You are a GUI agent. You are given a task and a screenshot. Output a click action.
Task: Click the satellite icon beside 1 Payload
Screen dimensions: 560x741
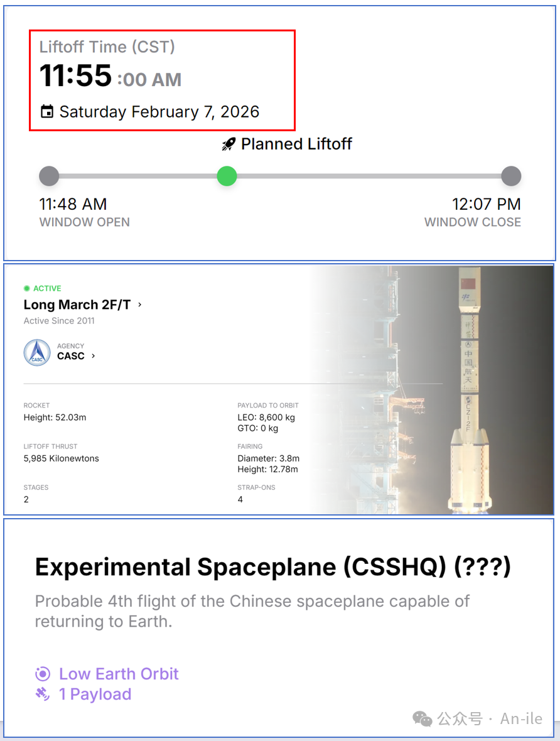pos(43,695)
